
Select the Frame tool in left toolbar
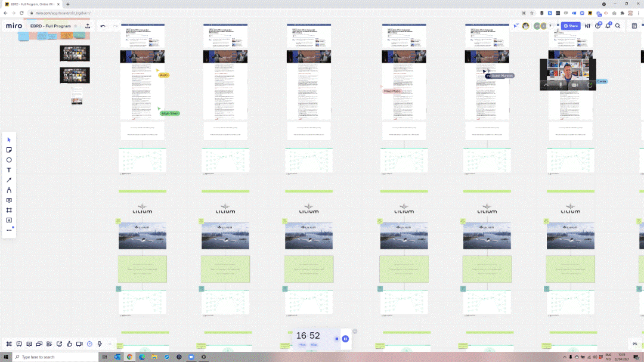tap(9, 211)
